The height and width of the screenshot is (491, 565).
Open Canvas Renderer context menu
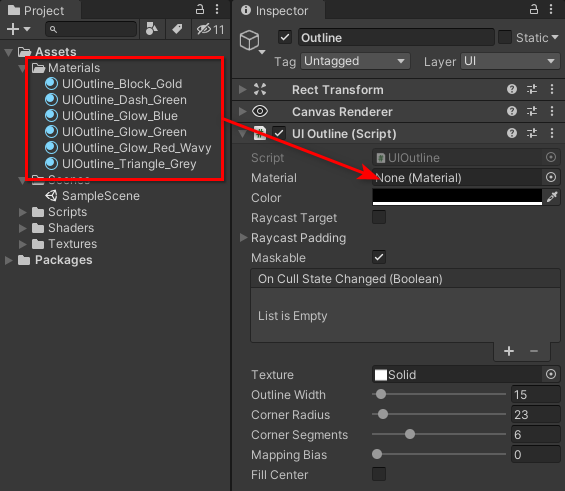(x=552, y=111)
